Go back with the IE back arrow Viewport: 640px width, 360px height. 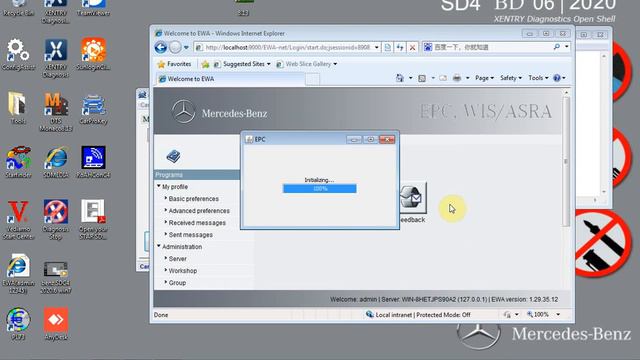[161, 47]
